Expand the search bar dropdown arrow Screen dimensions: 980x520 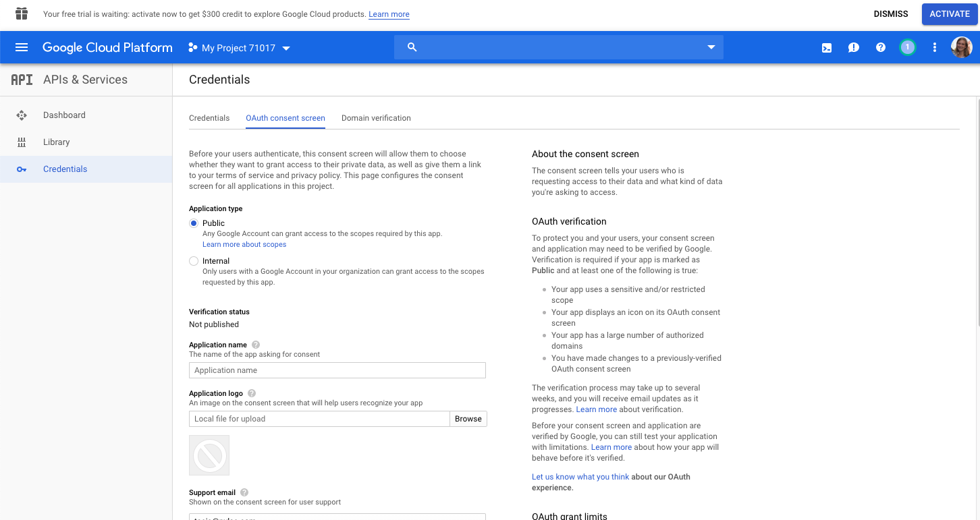tap(711, 47)
